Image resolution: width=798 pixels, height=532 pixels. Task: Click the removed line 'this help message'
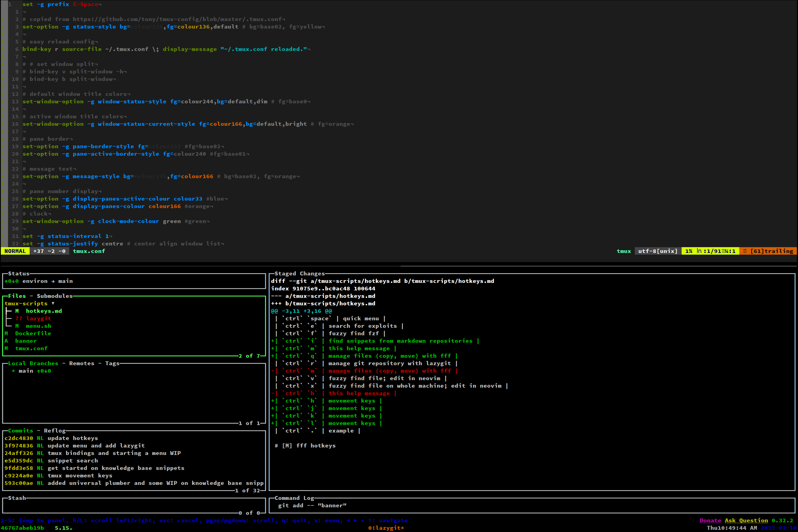334,393
